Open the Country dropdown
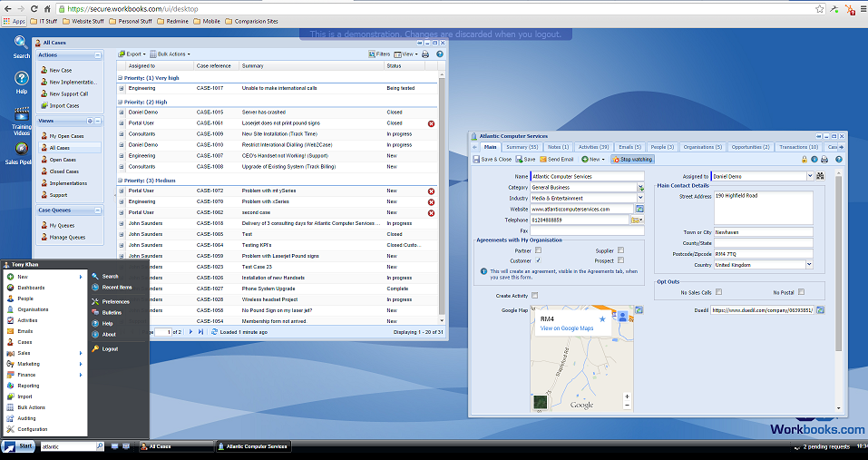 point(809,265)
